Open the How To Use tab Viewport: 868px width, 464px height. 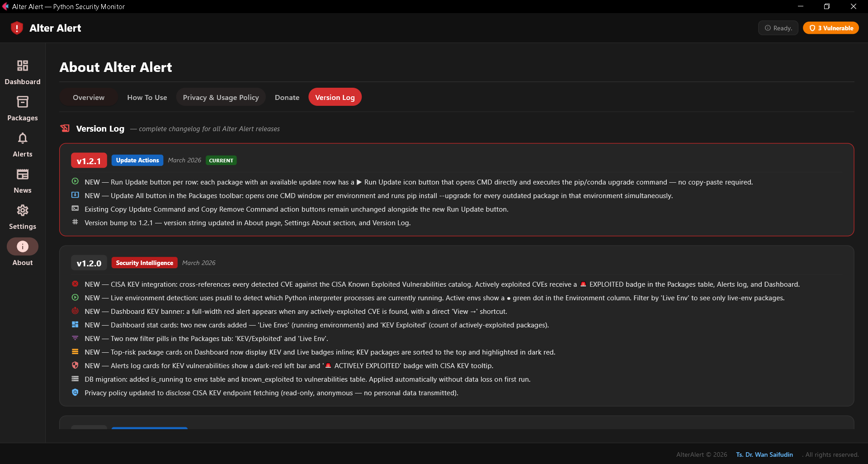pos(147,97)
